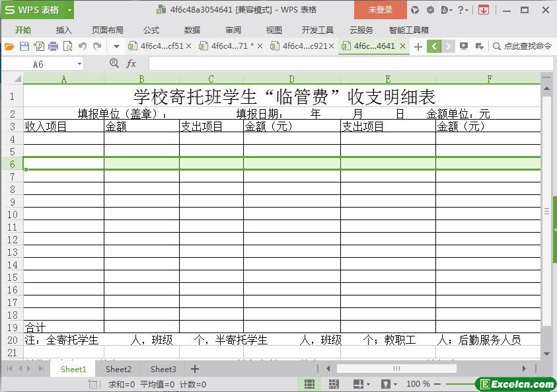Open a new document tab with plus
The image size is (557, 392).
pos(418,46)
